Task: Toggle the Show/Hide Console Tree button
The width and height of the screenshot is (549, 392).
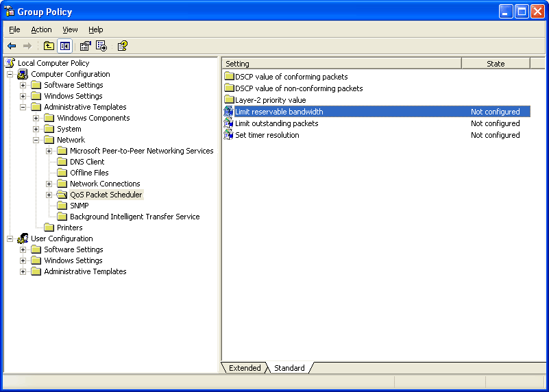Action: [64, 46]
